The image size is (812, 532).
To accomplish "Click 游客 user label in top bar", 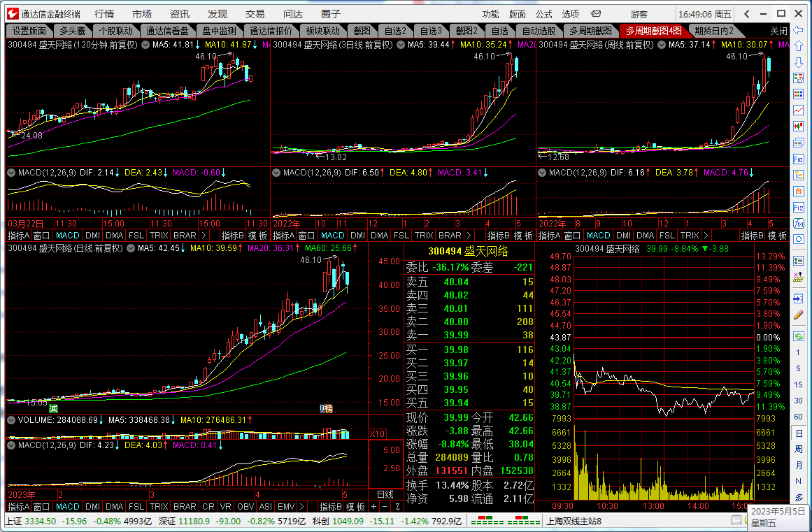I will 639,14.
